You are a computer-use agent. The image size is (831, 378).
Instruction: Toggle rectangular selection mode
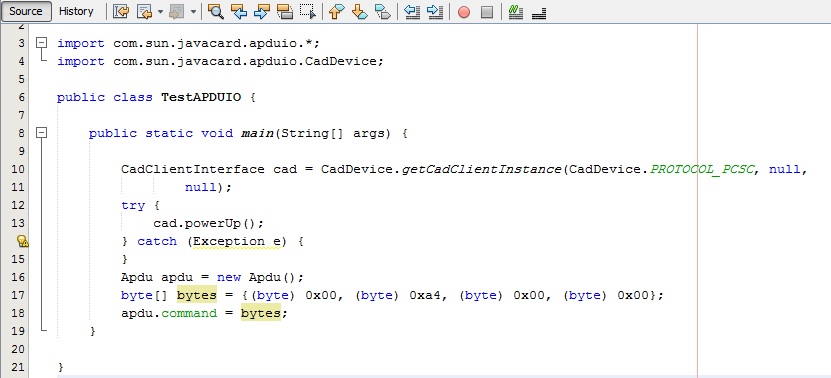point(308,11)
